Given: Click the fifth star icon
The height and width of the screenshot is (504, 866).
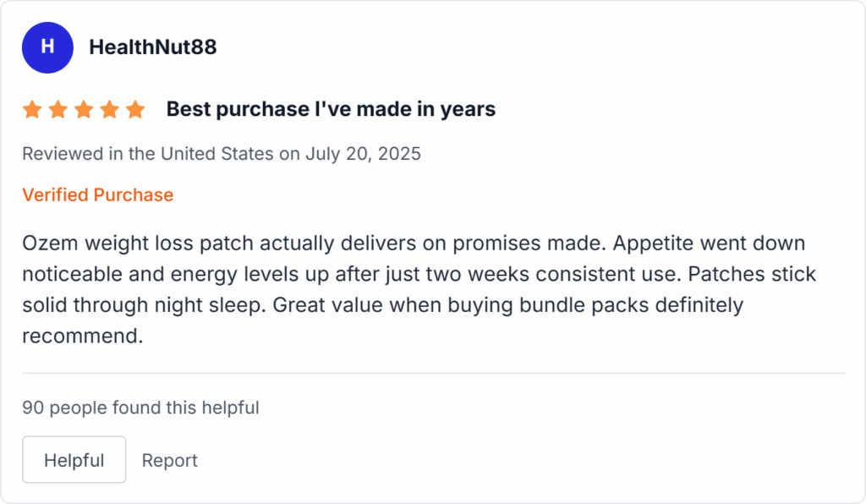Looking at the screenshot, I should pyautogui.click(x=136, y=108).
